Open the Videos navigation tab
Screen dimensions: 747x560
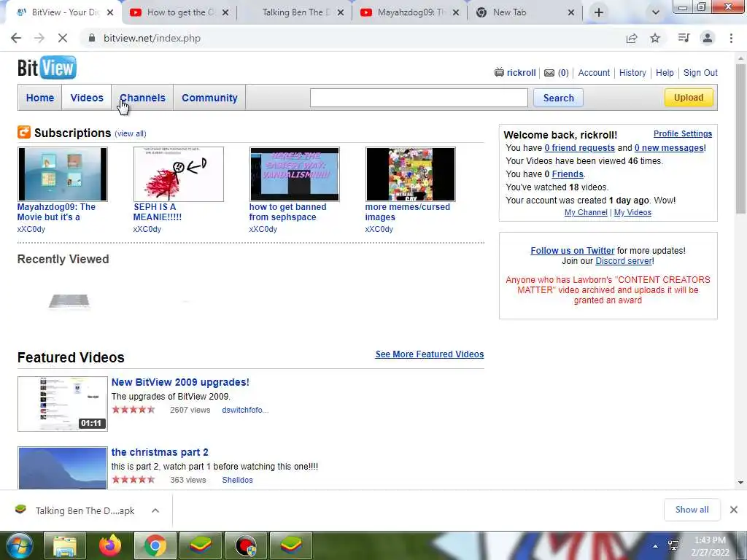(x=87, y=98)
